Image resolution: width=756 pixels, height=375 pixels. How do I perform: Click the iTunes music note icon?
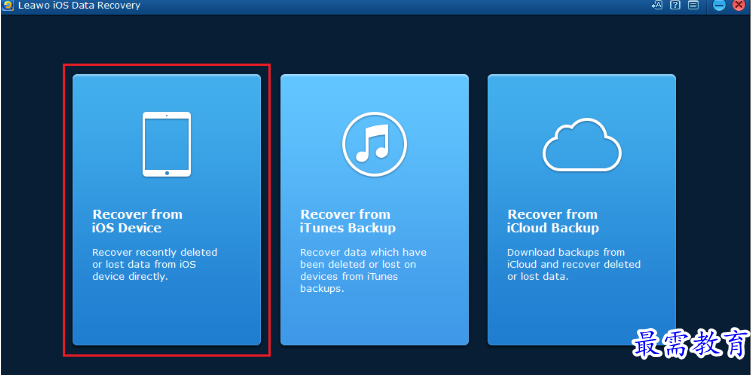tap(374, 144)
